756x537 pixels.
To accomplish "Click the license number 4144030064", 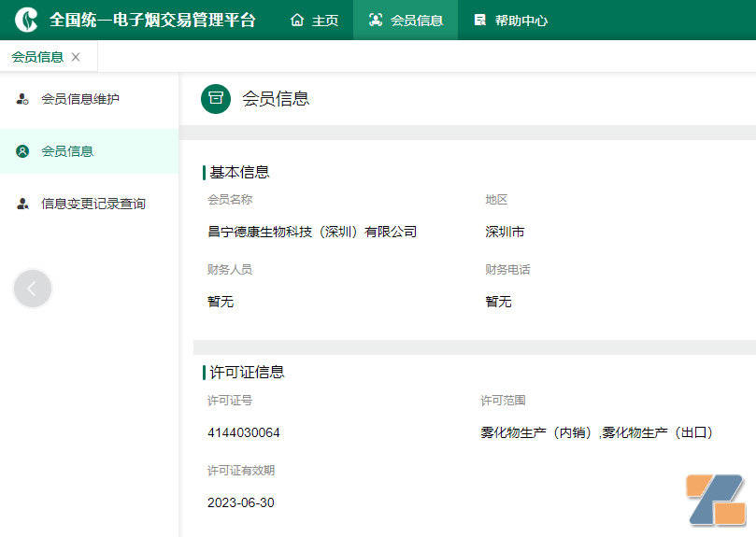I will click(244, 433).
